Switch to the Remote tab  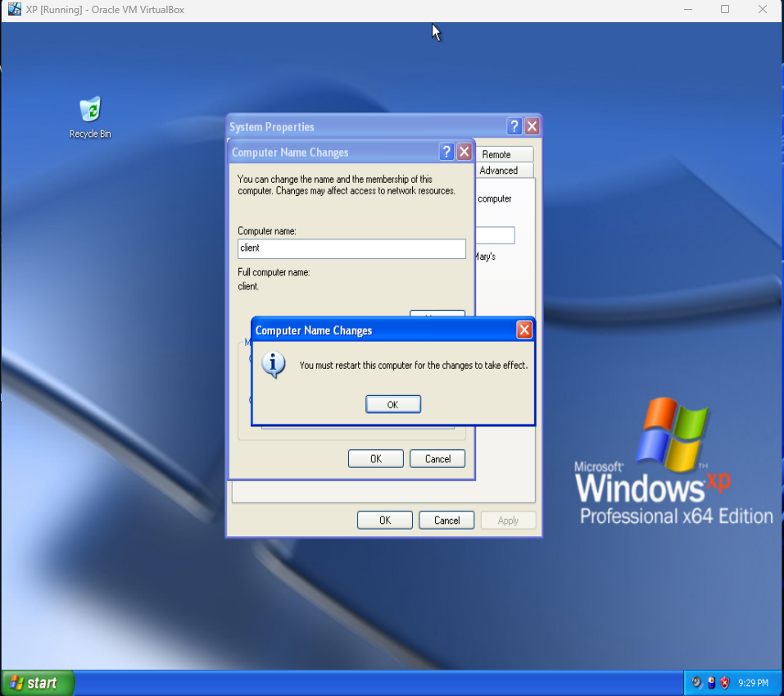pos(504,154)
